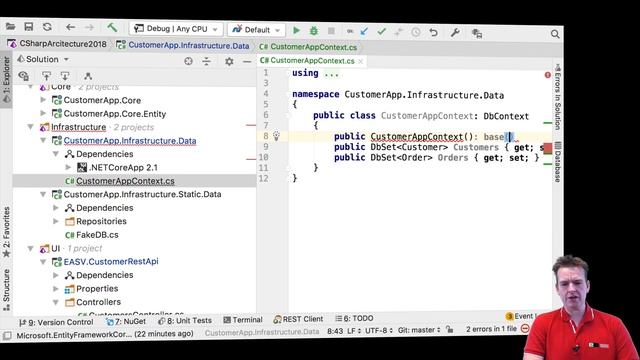Toggle Show All Files in Solution panel
The height and width of the screenshot is (360, 640).
click(24, 76)
